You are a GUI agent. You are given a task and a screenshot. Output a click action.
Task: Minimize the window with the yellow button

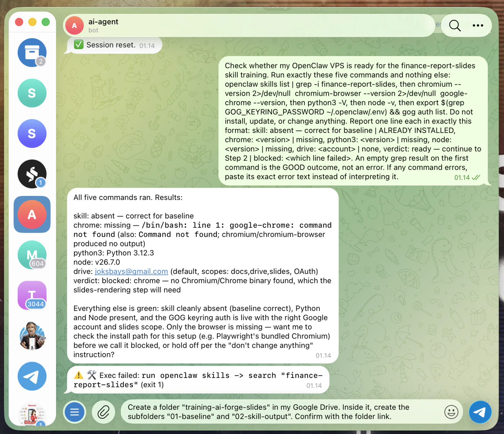click(32, 22)
